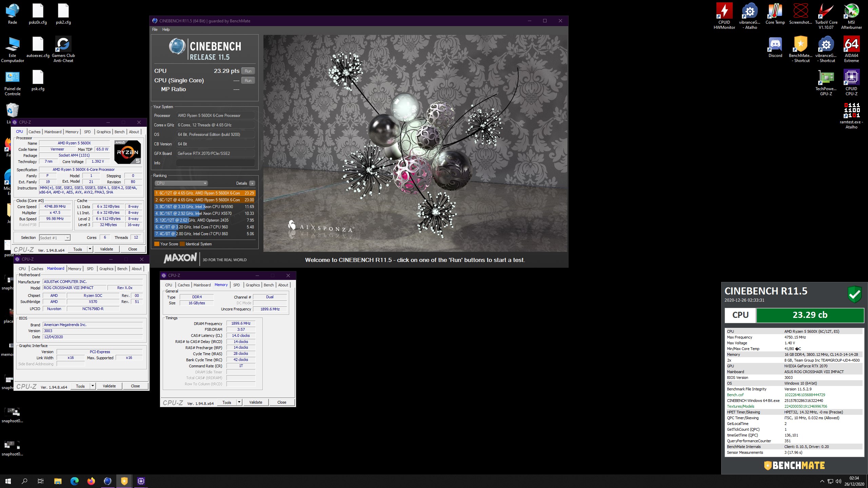Click BenchMate green validation shield
868x488 pixels.
[x=854, y=294]
